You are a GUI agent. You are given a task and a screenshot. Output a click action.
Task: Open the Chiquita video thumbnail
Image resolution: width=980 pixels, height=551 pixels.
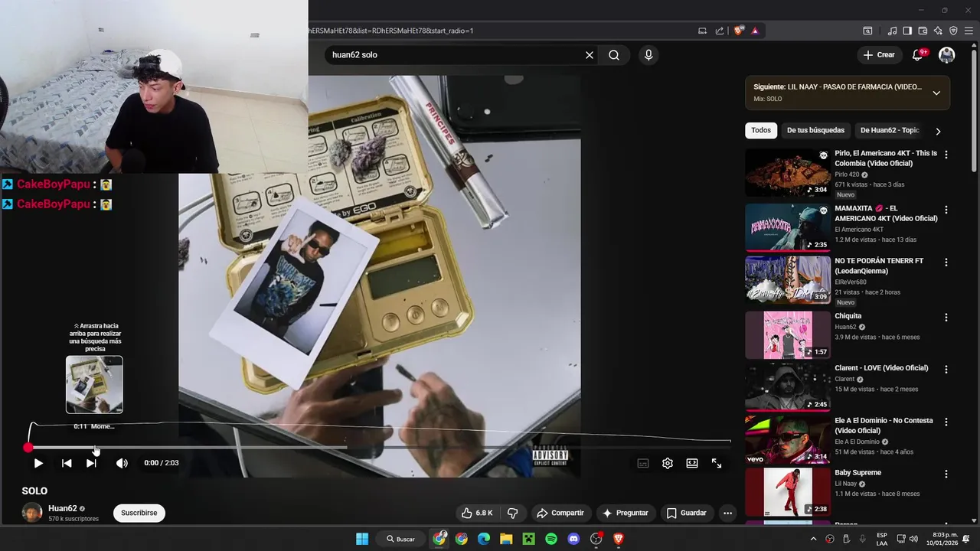(x=788, y=334)
